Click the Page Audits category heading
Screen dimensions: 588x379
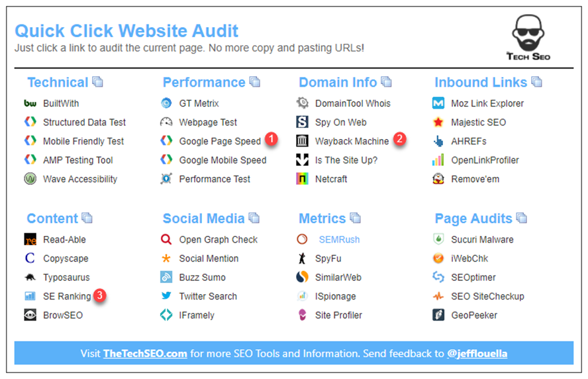473,219
